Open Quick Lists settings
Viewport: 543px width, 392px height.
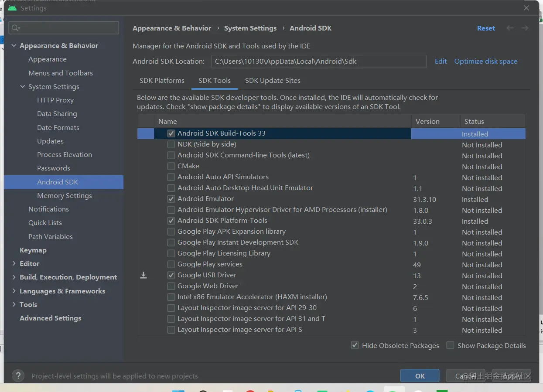(x=45, y=222)
